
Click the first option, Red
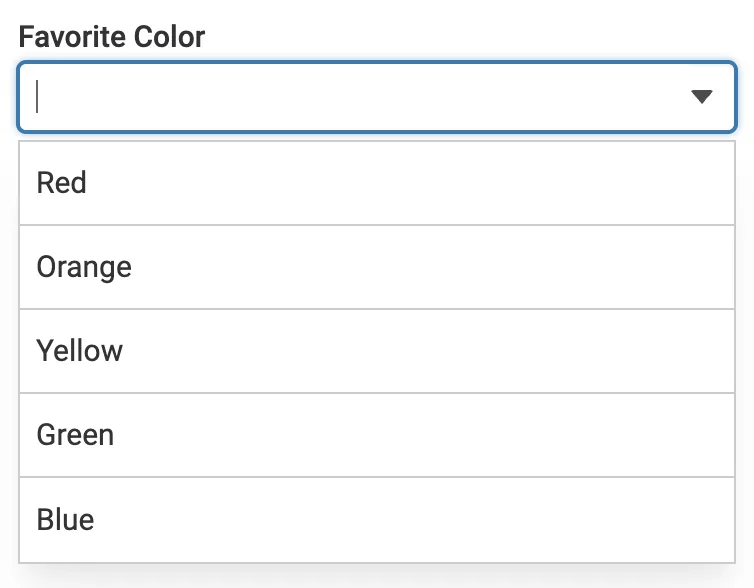coord(377,183)
